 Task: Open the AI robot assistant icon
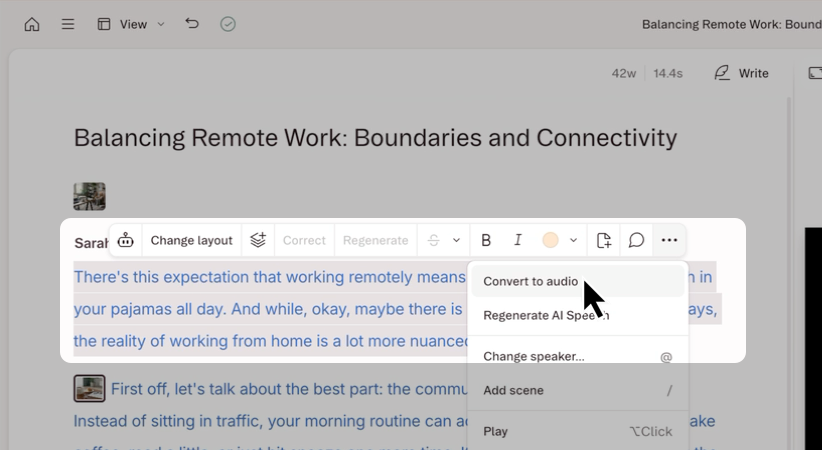(125, 240)
